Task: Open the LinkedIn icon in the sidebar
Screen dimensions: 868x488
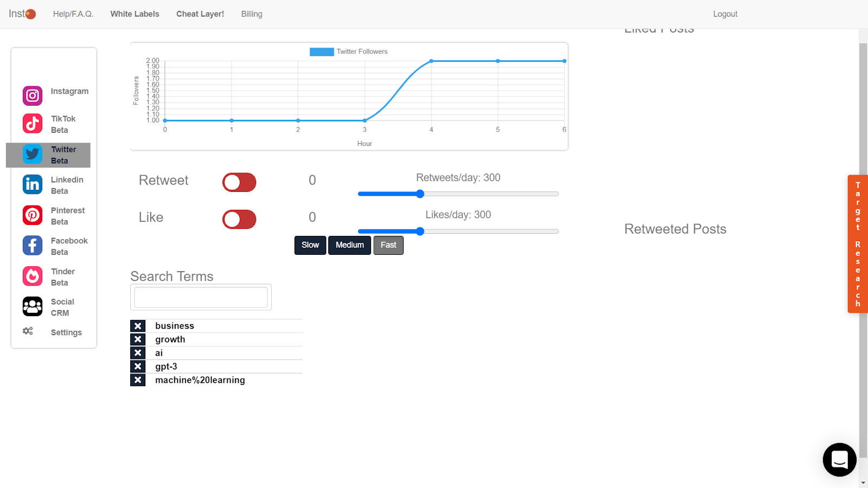Action: point(33,184)
